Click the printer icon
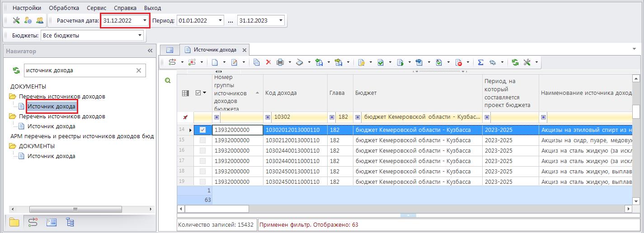Image resolution: width=644 pixels, height=233 pixels. coord(280,62)
